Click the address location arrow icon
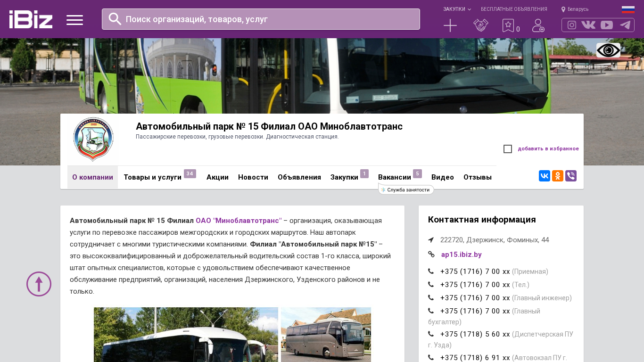The height and width of the screenshot is (362, 644). 431,240
